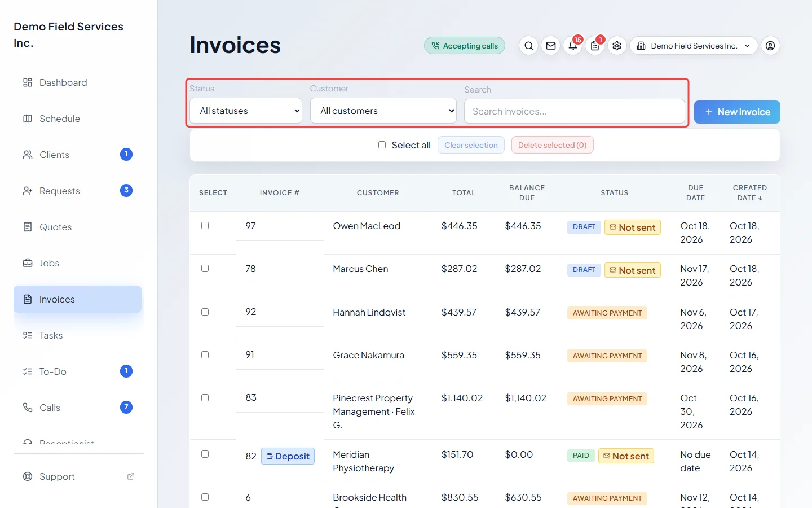Click the Not sent badge for Owen MacLeod

[x=633, y=227]
